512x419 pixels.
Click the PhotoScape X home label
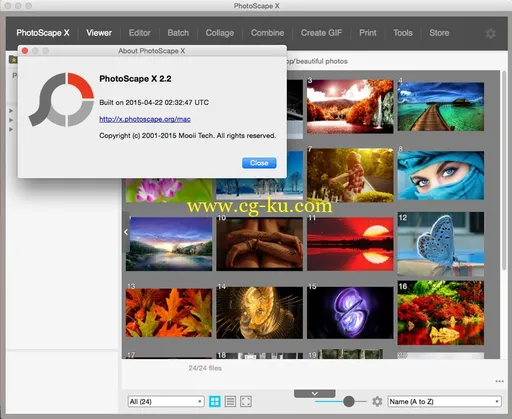click(43, 33)
